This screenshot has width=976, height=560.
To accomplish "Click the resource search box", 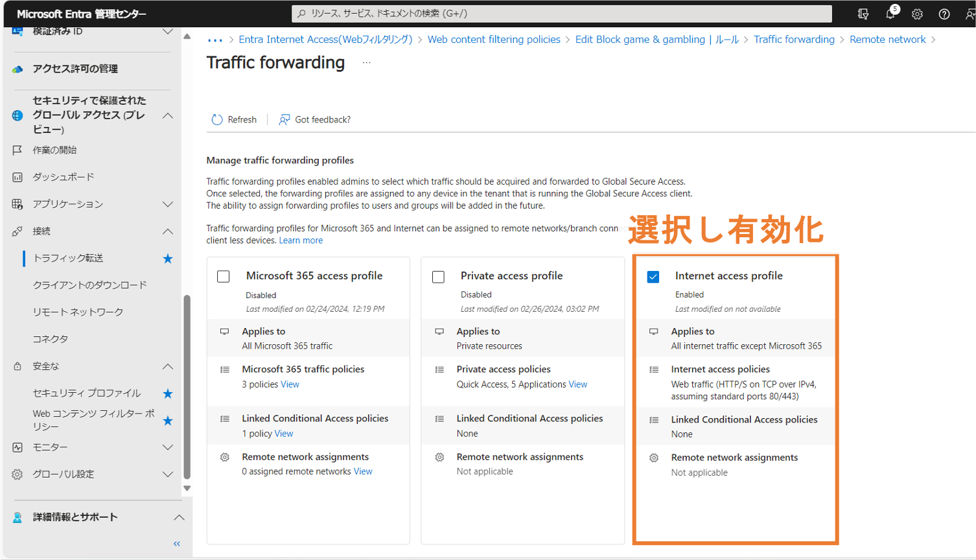I will [x=562, y=14].
